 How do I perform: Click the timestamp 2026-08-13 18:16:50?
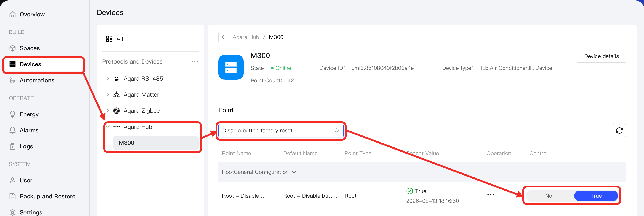click(432, 201)
